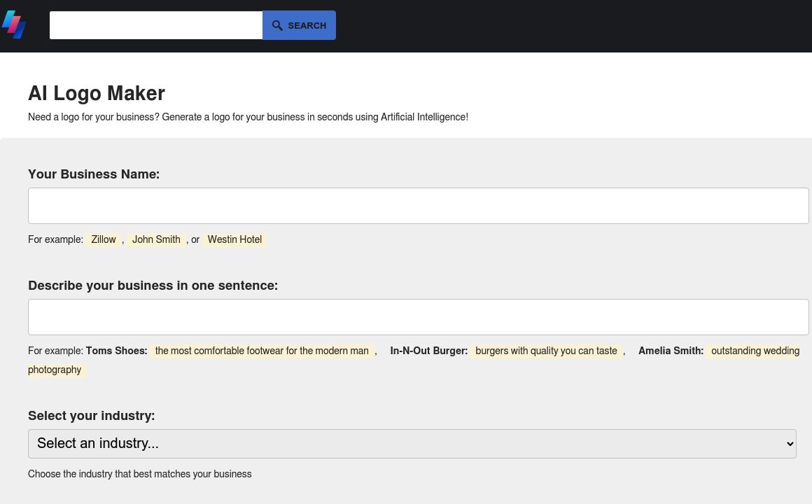Click into the Your Business Name field
The height and width of the screenshot is (504, 812).
(x=418, y=206)
